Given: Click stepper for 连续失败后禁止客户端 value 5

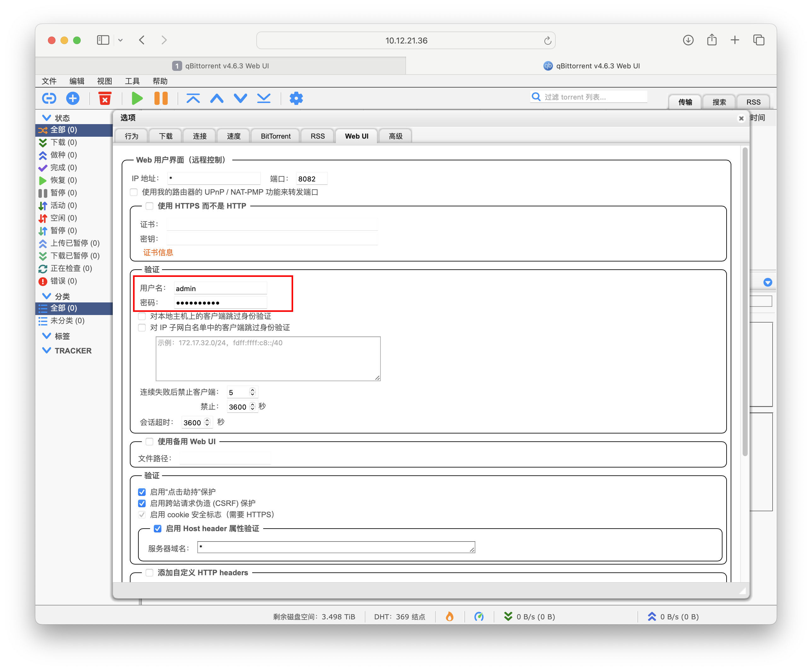Looking at the screenshot, I should tap(252, 392).
